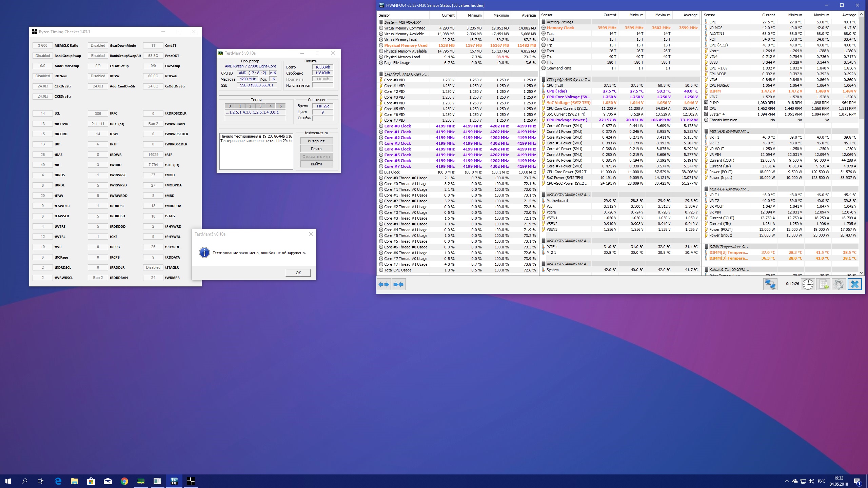Screen dimensions: 868x488
Task: Open HWiNFO remote network monitoring icon
Action: pyautogui.click(x=770, y=284)
